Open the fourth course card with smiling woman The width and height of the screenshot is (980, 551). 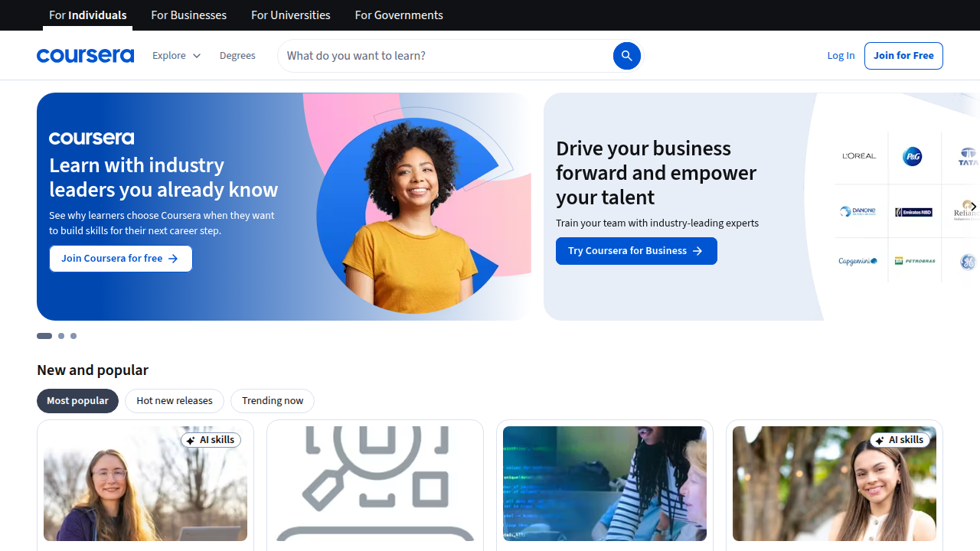[835, 485]
